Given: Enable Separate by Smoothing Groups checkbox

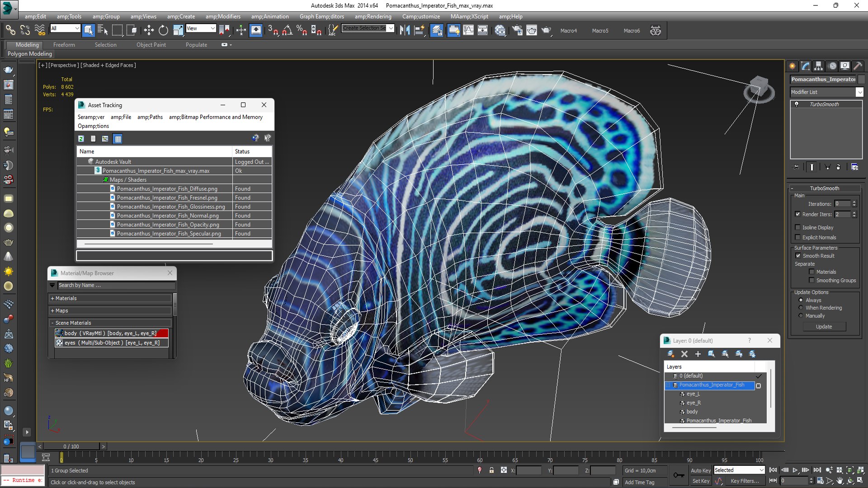Looking at the screenshot, I should click(x=811, y=280).
